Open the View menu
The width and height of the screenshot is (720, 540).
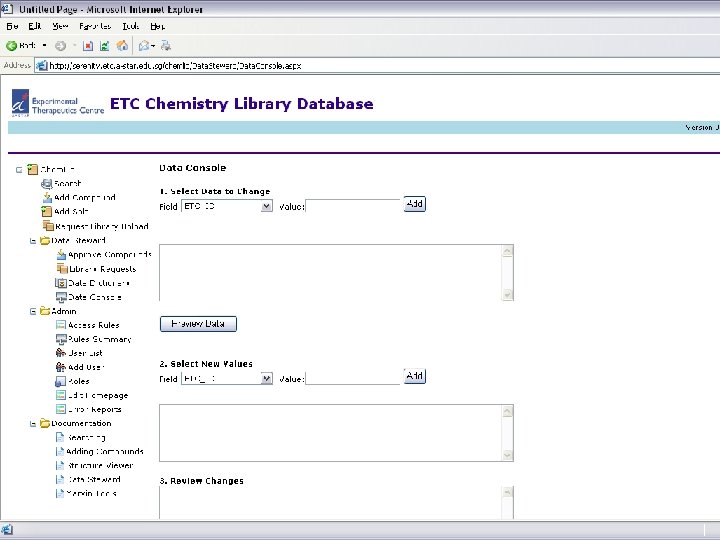(60, 26)
